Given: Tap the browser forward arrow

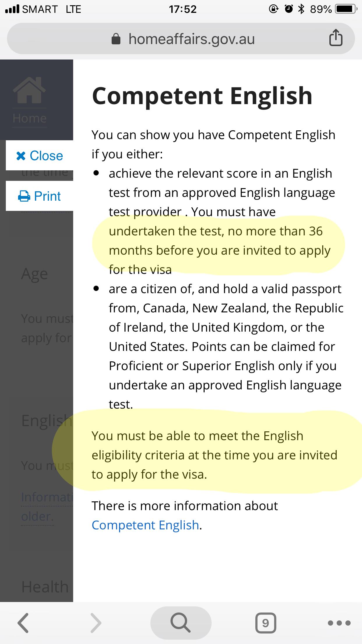Looking at the screenshot, I should [x=96, y=623].
